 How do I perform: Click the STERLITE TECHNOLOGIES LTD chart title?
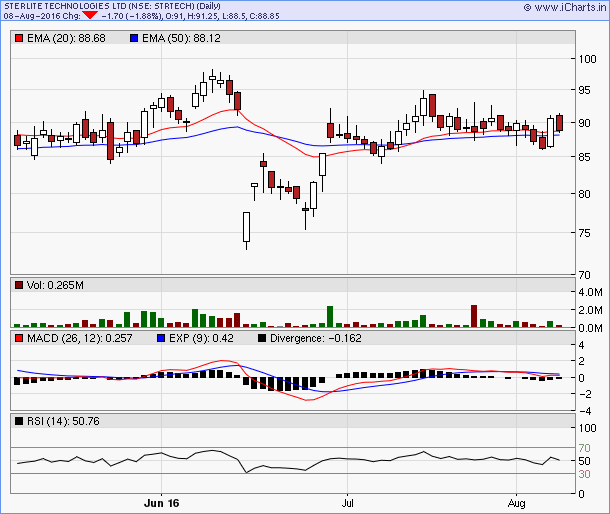[112, 6]
